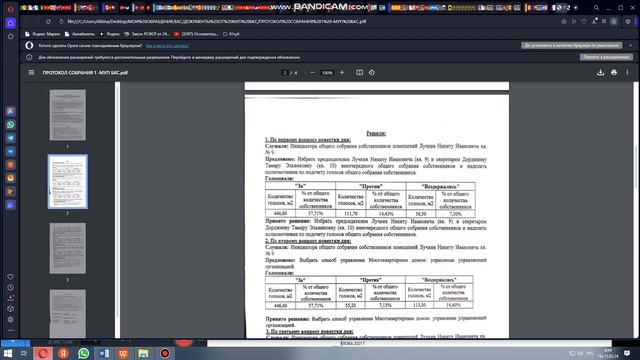The image size is (640, 360).
Task: Search open tabs magnifier icon
Action: (596, 8)
